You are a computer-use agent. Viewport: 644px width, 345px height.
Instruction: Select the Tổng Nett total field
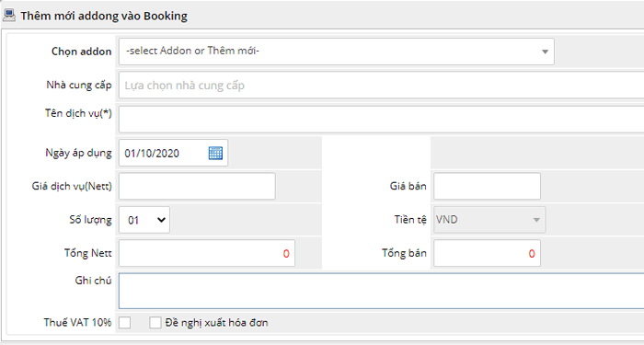coord(207,253)
